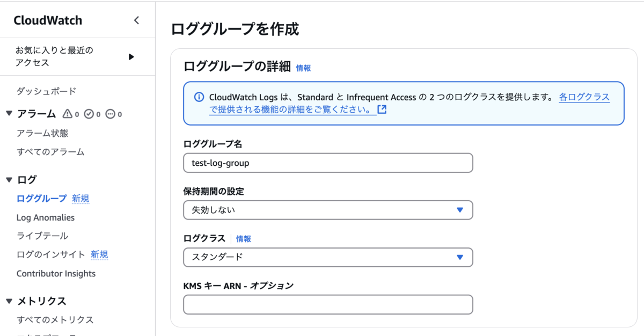Open the 保持期間の設定 dropdown

click(x=328, y=210)
